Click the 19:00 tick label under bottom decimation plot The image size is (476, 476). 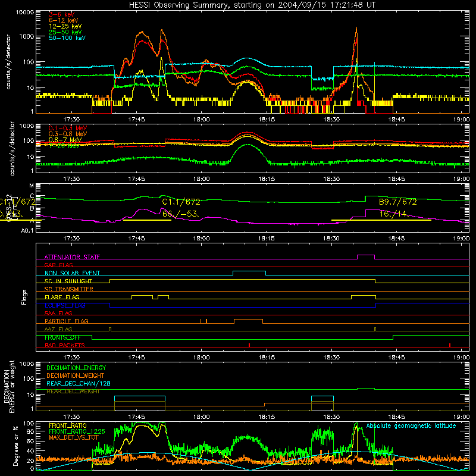pos(461,417)
